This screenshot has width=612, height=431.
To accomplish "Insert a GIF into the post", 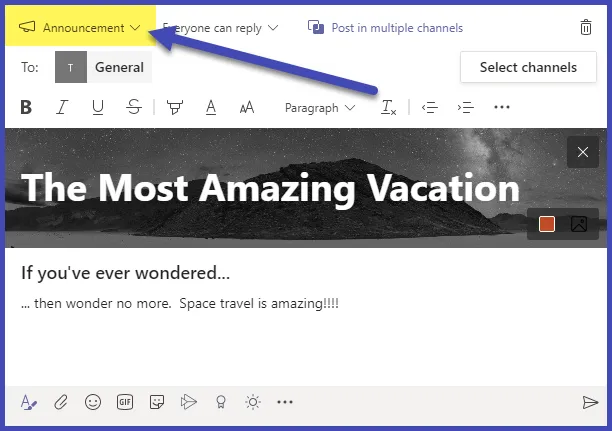I will [125, 402].
